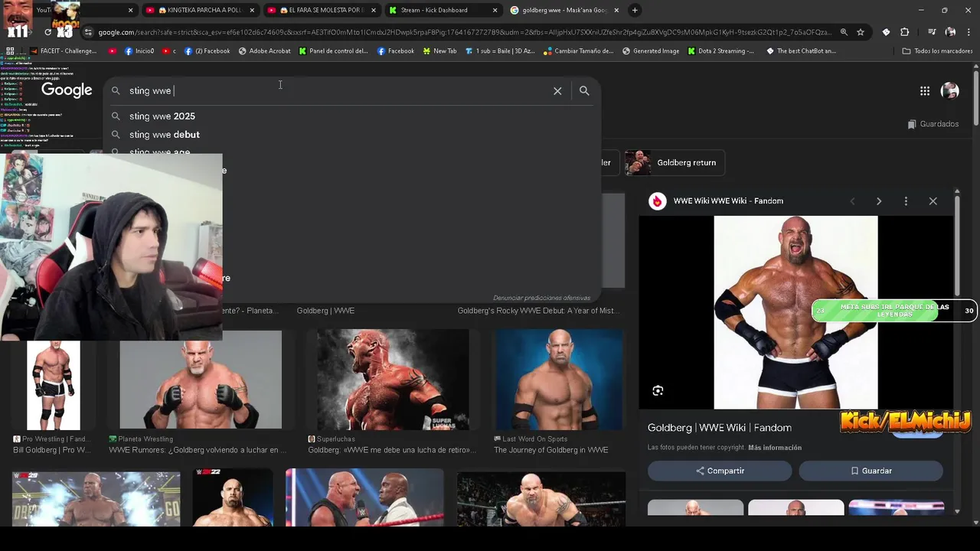The image size is (980, 551).
Task: Choose suggestion sting wwe debut
Action: pos(165,135)
